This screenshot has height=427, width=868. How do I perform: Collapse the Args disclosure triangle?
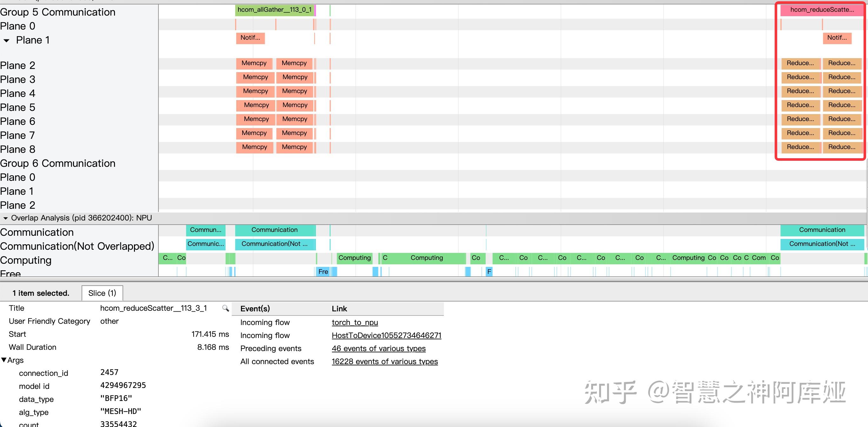pos(4,360)
